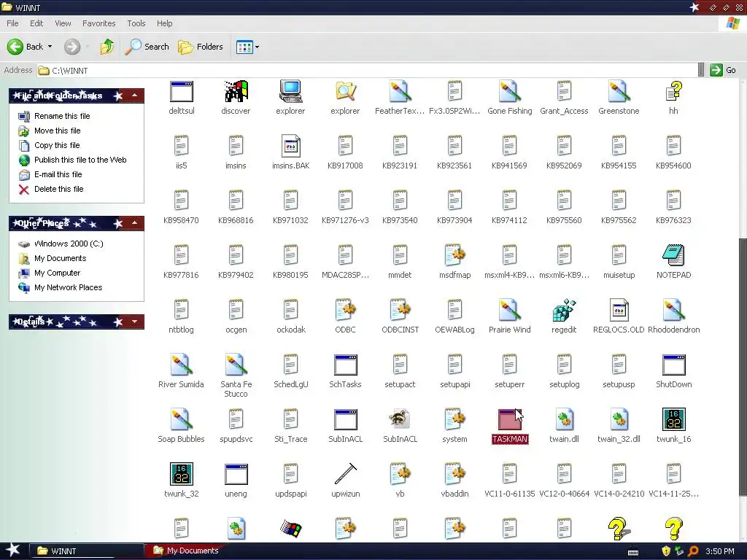Select the Prairie Wind bitmap icon
Viewport: 747px width, 560px height.
(510, 310)
